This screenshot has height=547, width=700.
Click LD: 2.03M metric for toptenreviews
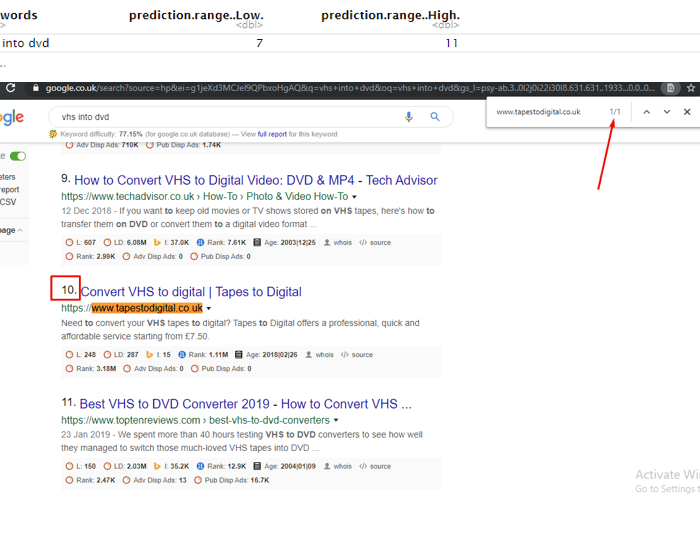click(125, 467)
